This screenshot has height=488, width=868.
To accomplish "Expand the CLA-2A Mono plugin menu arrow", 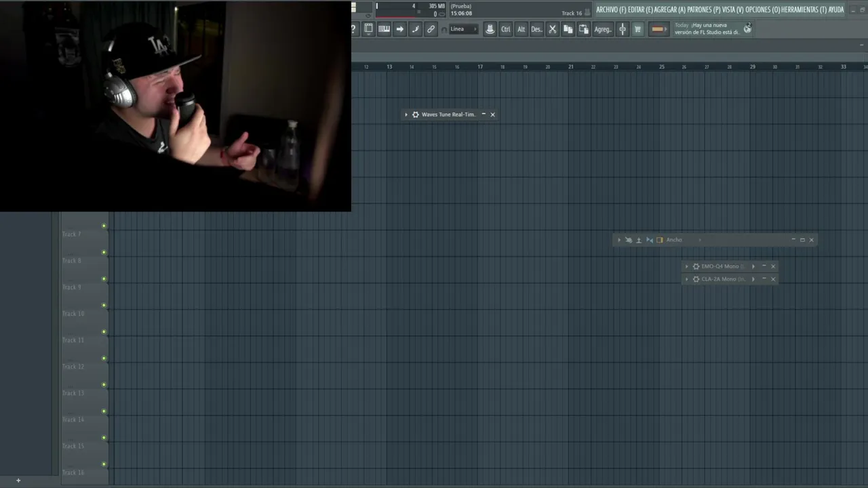I will point(686,279).
